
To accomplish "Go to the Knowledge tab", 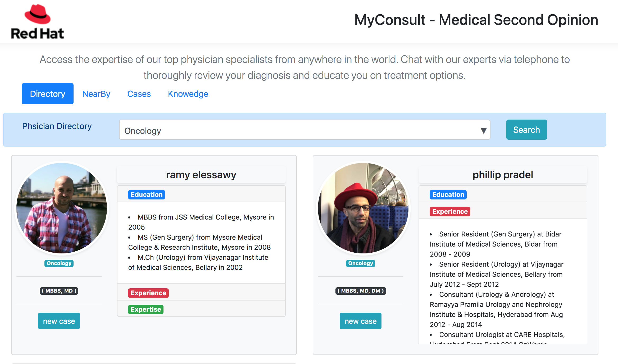I will pos(188,94).
